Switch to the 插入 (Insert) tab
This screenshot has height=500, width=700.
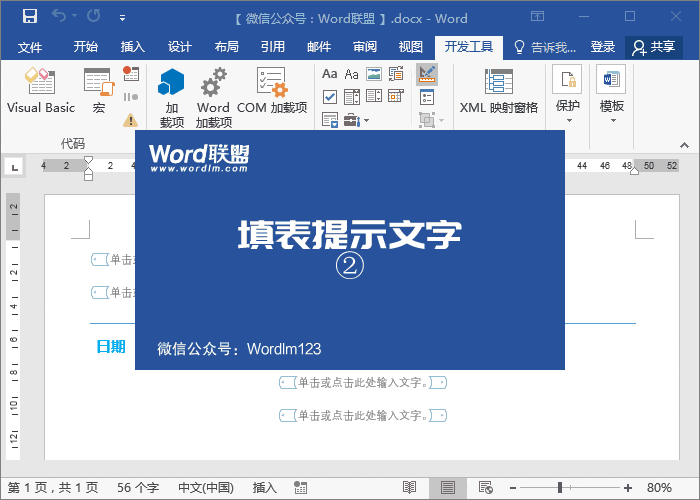click(x=133, y=46)
